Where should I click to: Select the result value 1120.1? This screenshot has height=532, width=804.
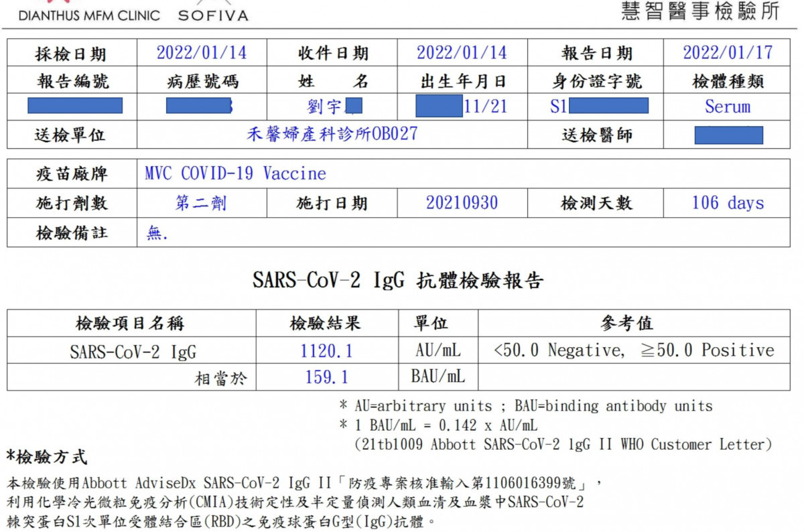[x=326, y=350]
